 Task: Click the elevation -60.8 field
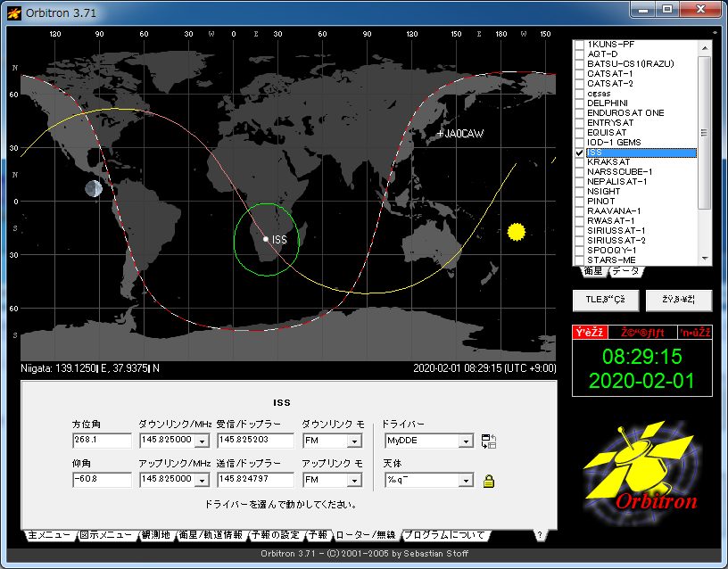[102, 480]
